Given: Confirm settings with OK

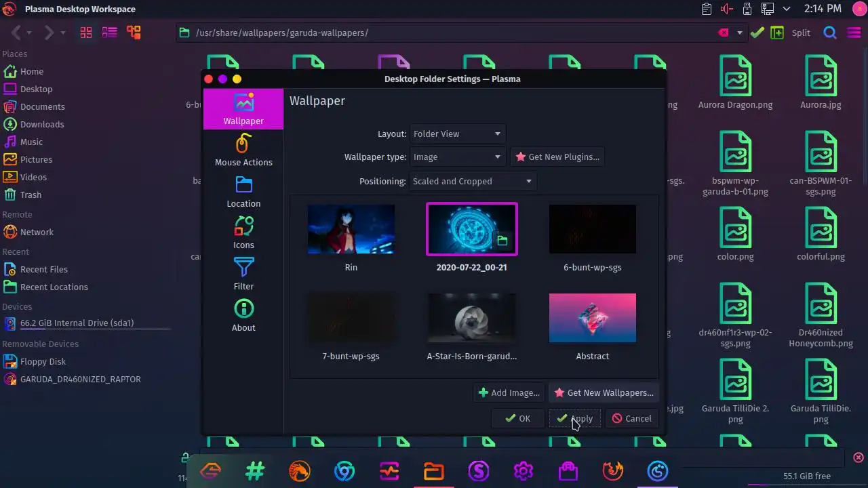Looking at the screenshot, I should pos(518,418).
